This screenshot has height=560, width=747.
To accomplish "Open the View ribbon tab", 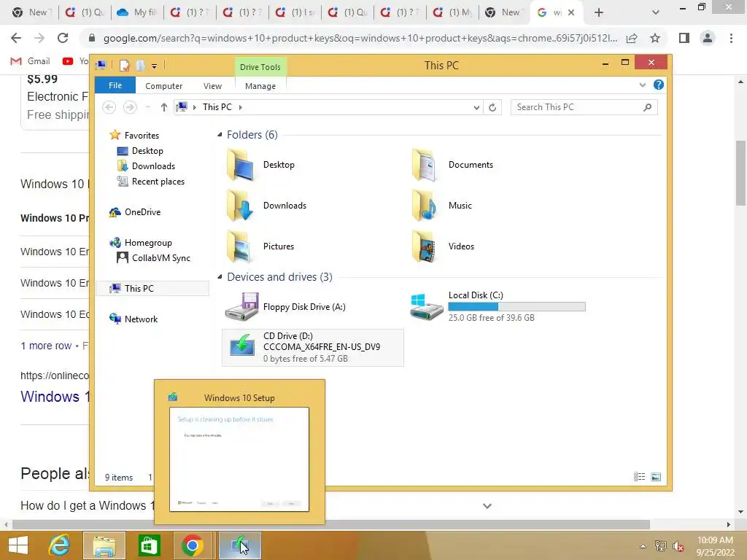I will click(212, 86).
